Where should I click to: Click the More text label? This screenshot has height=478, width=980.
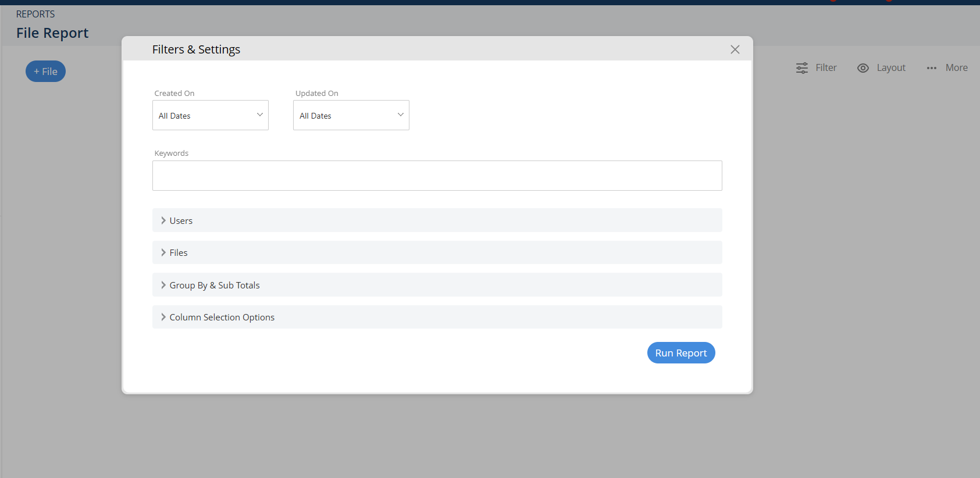click(957, 67)
